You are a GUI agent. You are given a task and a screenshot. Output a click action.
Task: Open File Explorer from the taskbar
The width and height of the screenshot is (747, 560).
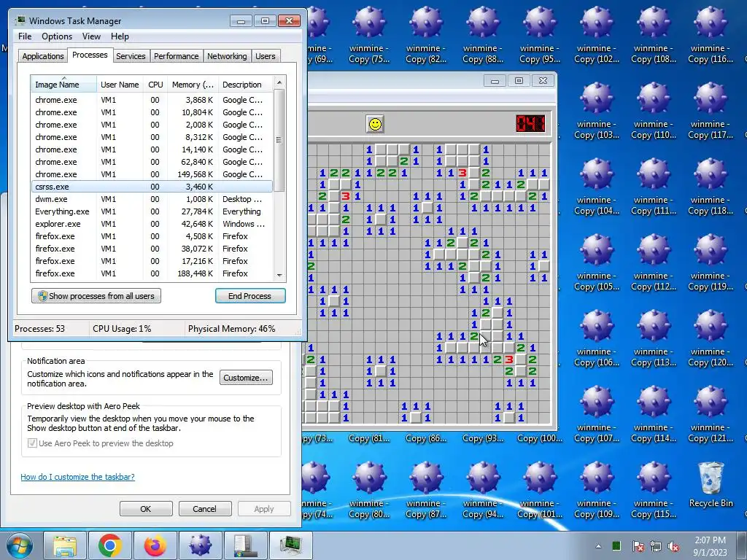(65, 545)
